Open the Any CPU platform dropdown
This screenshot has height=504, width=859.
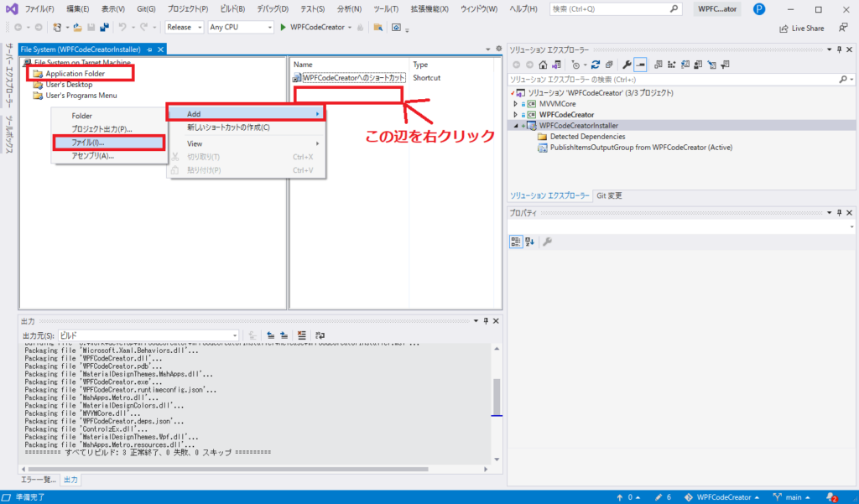[241, 27]
